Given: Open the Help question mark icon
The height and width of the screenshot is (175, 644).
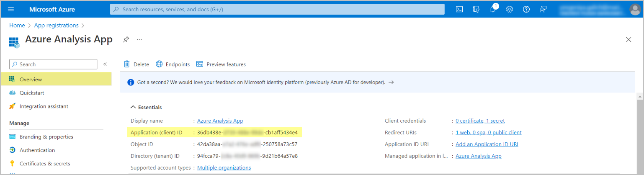Looking at the screenshot, I should [x=526, y=9].
